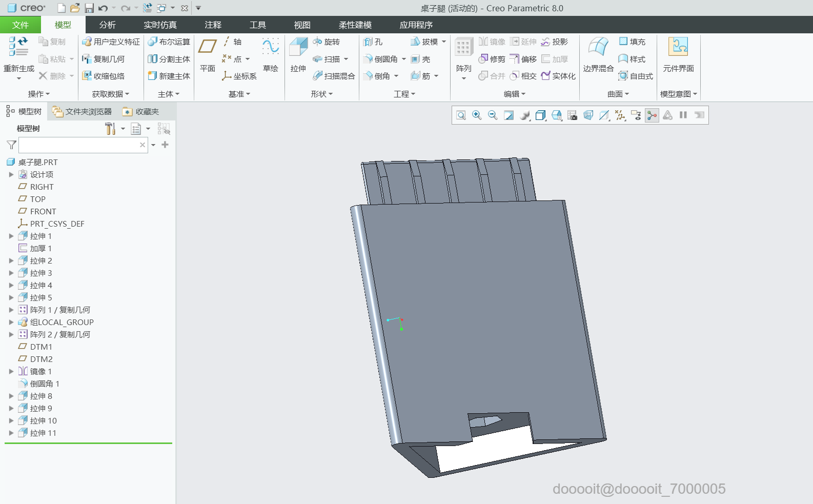The height and width of the screenshot is (504, 813).
Task: Switch to the 分析 ribbon tab
Action: (x=107, y=25)
